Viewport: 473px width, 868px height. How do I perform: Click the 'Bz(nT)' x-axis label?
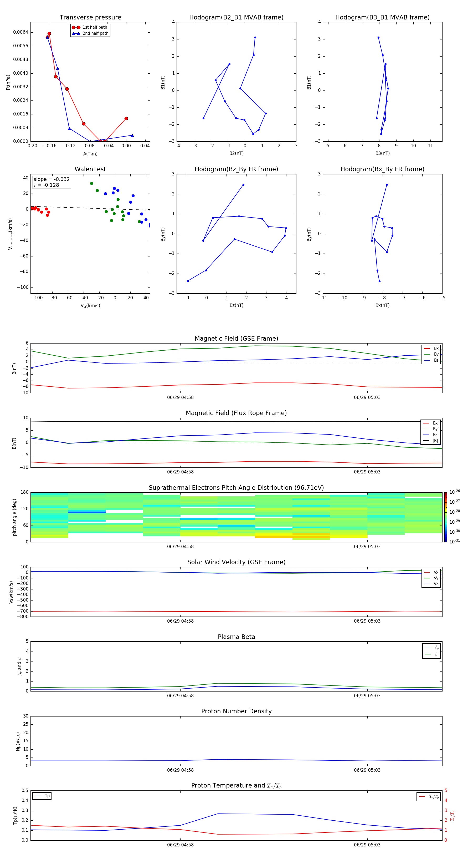click(x=236, y=305)
